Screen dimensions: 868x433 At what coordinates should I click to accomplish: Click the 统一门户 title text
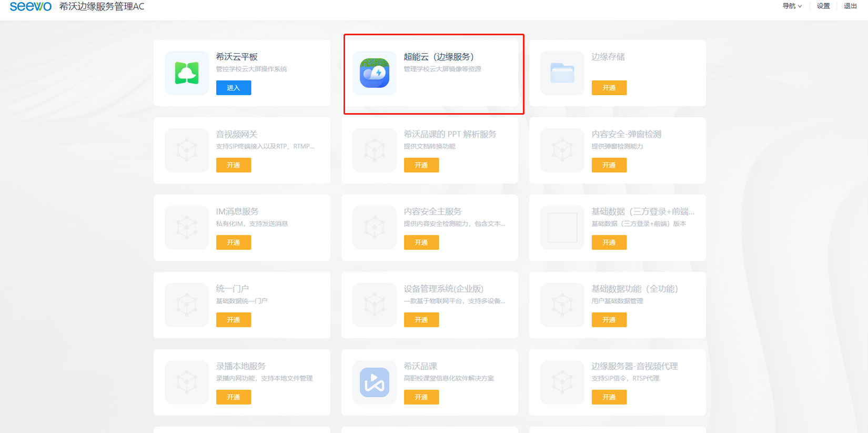coord(233,289)
